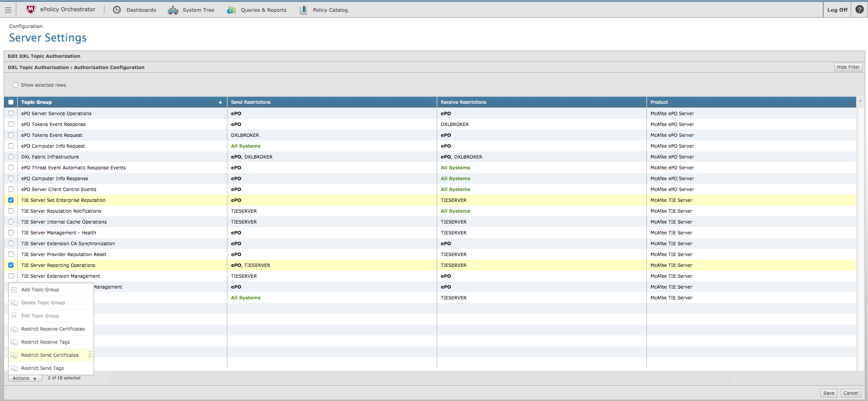Check ePO Computer Info Request row
Viewport: 868px width, 401px height.
(11, 146)
